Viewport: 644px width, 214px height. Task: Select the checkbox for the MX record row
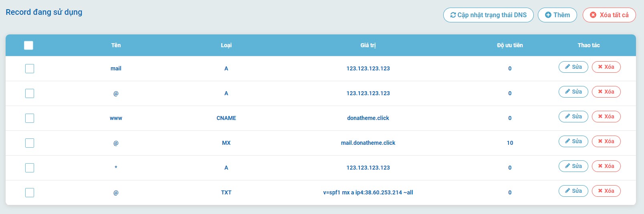[30, 143]
